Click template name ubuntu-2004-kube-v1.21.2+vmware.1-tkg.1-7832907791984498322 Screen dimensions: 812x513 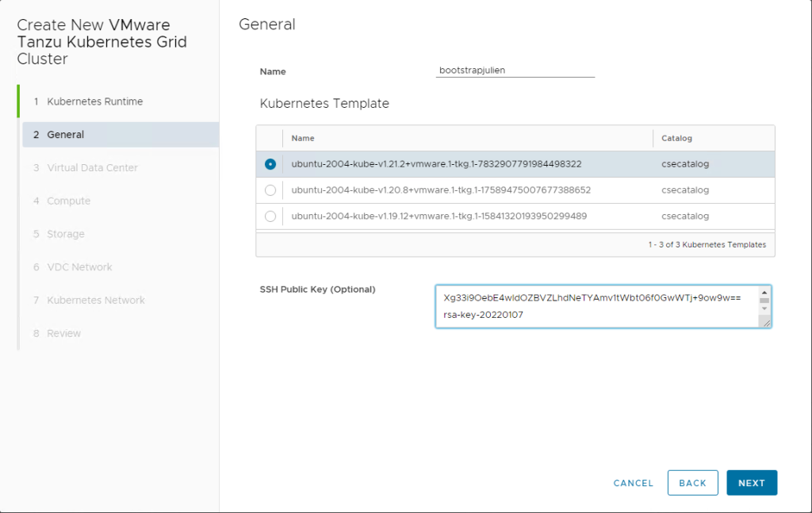click(x=436, y=164)
